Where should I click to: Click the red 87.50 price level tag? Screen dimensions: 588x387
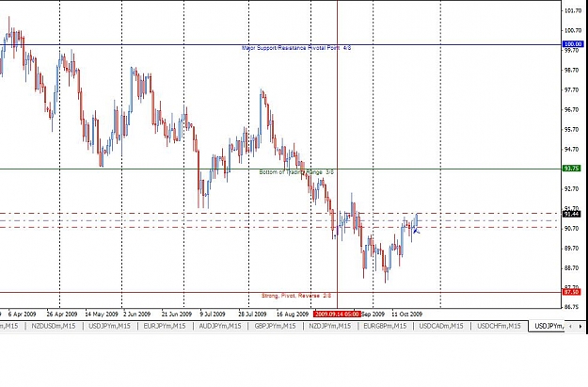pos(571,292)
